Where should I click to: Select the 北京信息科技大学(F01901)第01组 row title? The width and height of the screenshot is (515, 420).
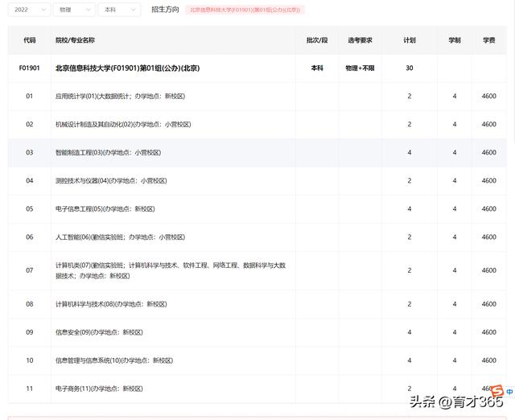click(128, 68)
